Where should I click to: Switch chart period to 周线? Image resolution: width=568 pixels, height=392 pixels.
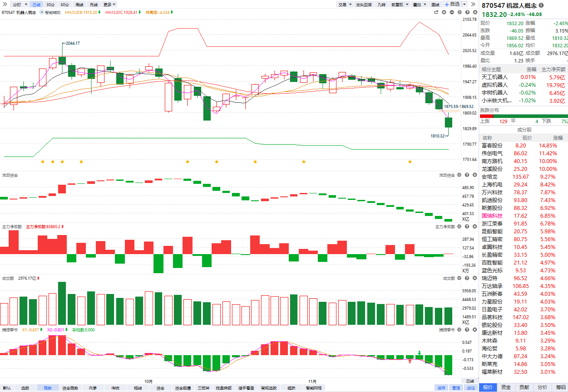tap(79, 4)
